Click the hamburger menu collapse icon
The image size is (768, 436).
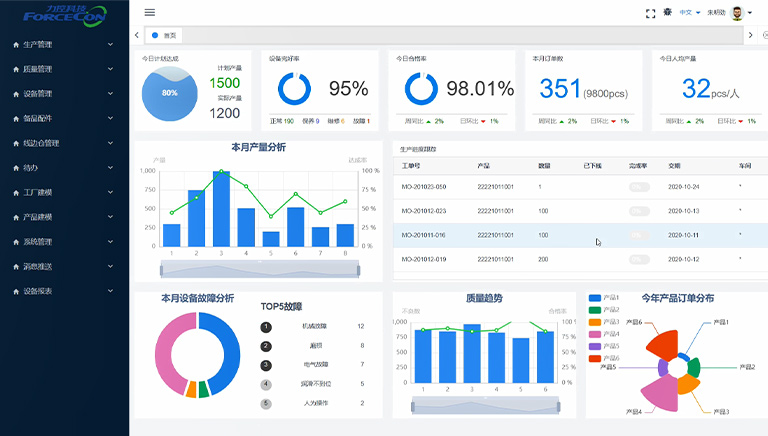pos(150,12)
